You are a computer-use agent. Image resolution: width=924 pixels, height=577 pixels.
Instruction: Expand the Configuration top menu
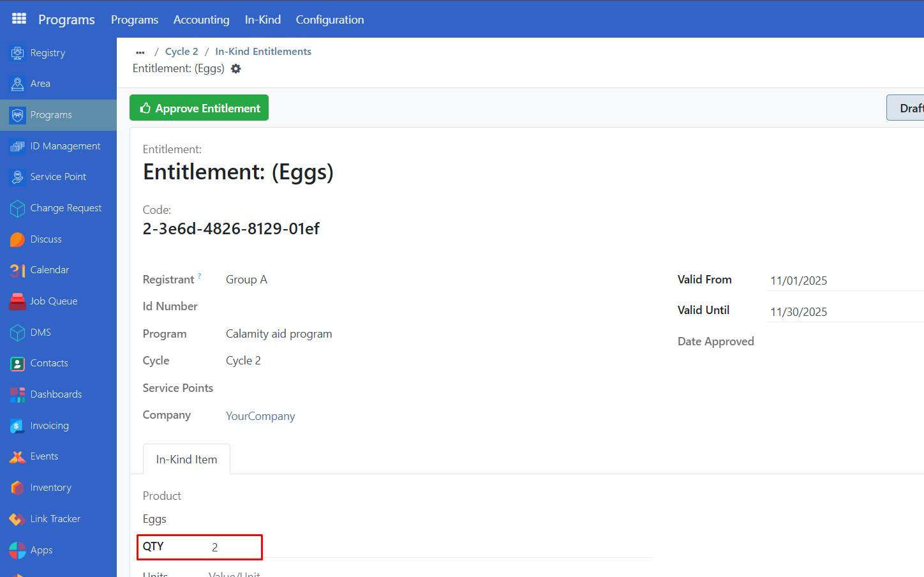point(329,20)
